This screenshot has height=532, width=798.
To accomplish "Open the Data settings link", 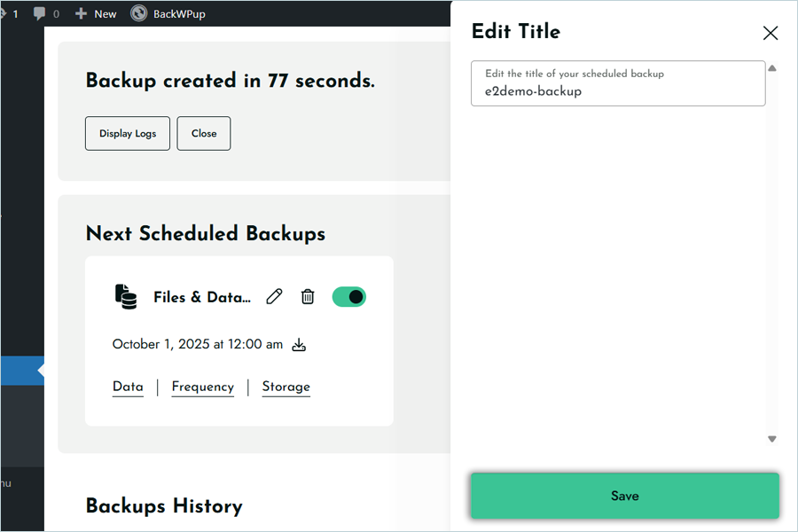I will 128,387.
